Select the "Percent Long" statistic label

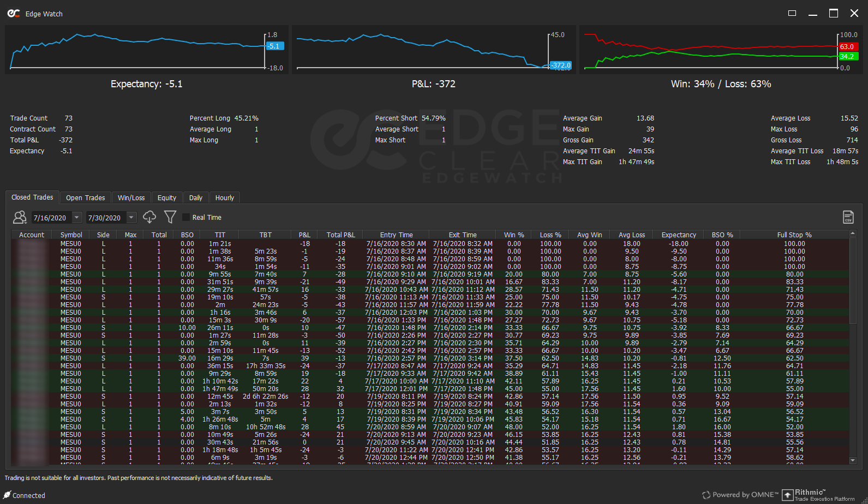click(210, 118)
